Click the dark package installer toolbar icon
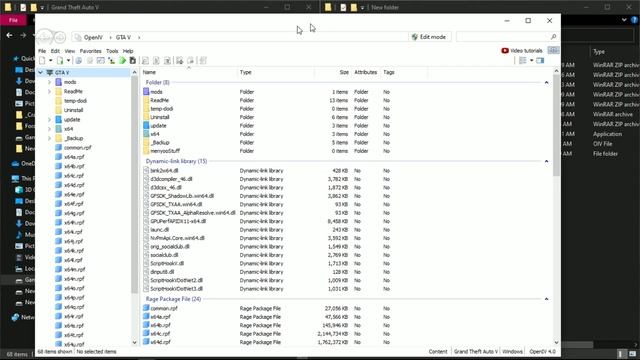The width and height of the screenshot is (640, 360). click(133, 61)
